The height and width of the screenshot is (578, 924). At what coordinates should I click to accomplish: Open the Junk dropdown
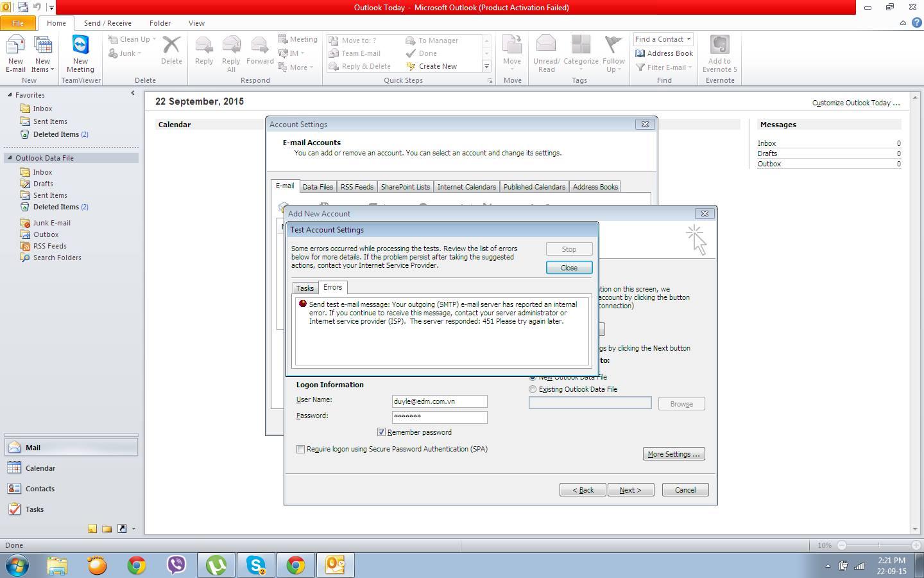pyautogui.click(x=125, y=53)
